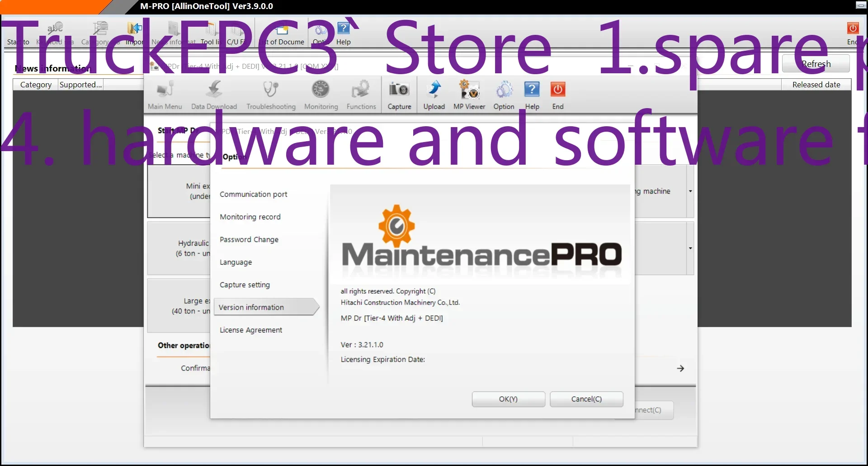This screenshot has height=466, width=868.
Task: Open the Functions panel
Action: coord(361,94)
